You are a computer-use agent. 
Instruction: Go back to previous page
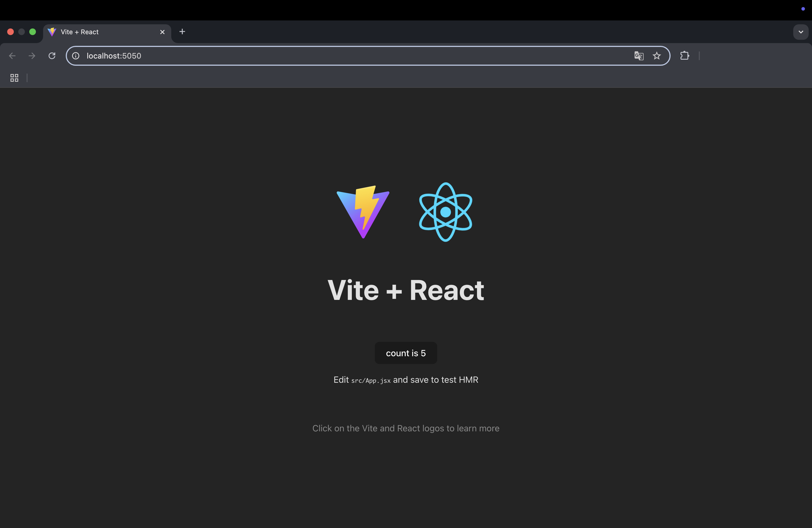12,56
